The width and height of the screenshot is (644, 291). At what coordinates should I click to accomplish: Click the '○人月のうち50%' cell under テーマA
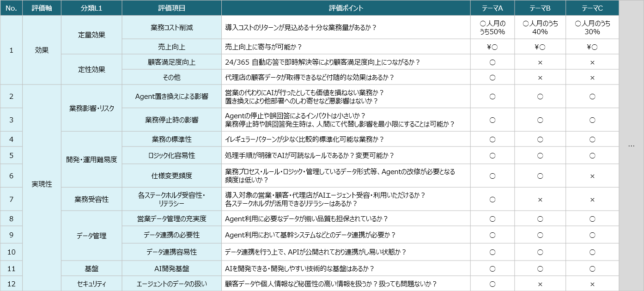492,27
